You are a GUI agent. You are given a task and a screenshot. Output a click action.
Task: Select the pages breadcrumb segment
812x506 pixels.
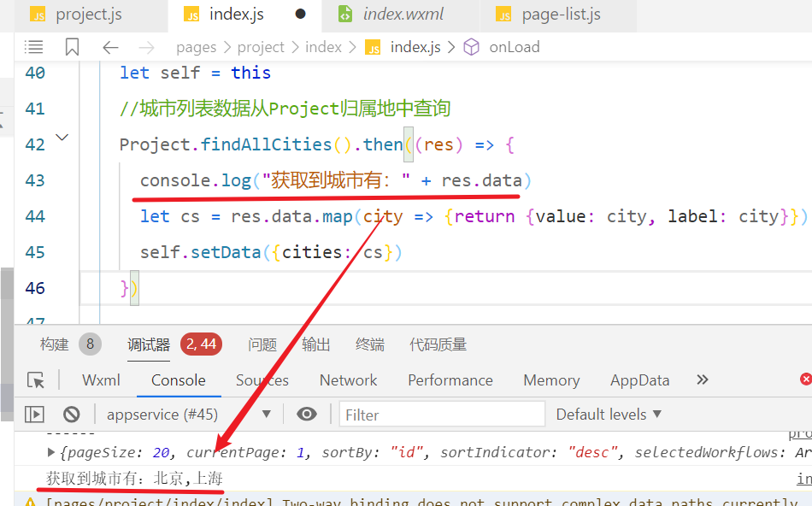pyautogui.click(x=196, y=48)
